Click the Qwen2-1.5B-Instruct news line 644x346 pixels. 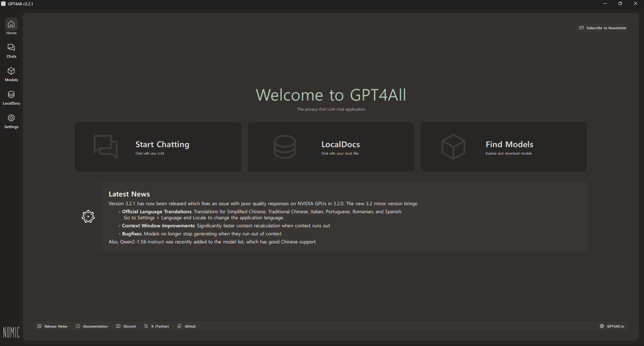tap(213, 242)
